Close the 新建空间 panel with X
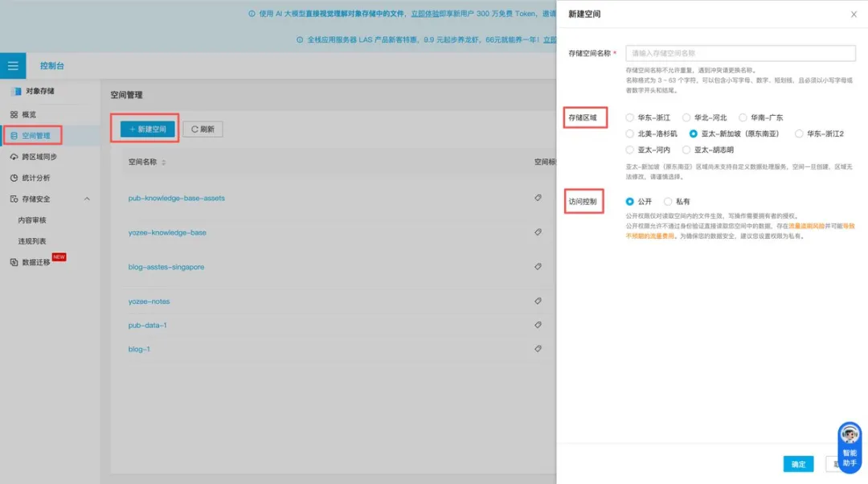868x484 pixels. (x=854, y=14)
